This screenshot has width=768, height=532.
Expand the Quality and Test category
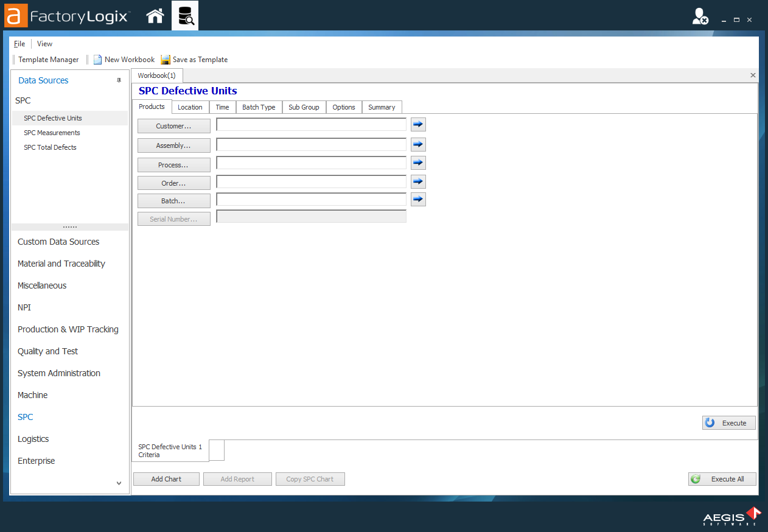[48, 351]
